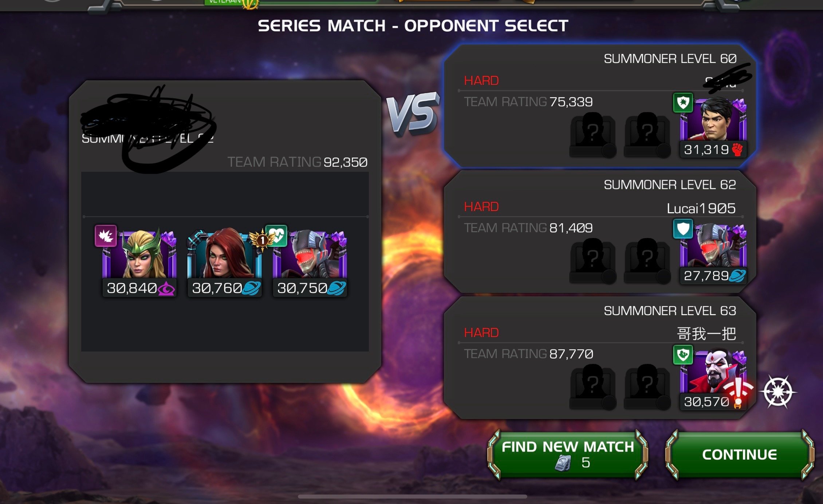Click the white compass star icon
Viewport: 823px width, 504px height.
tap(778, 392)
